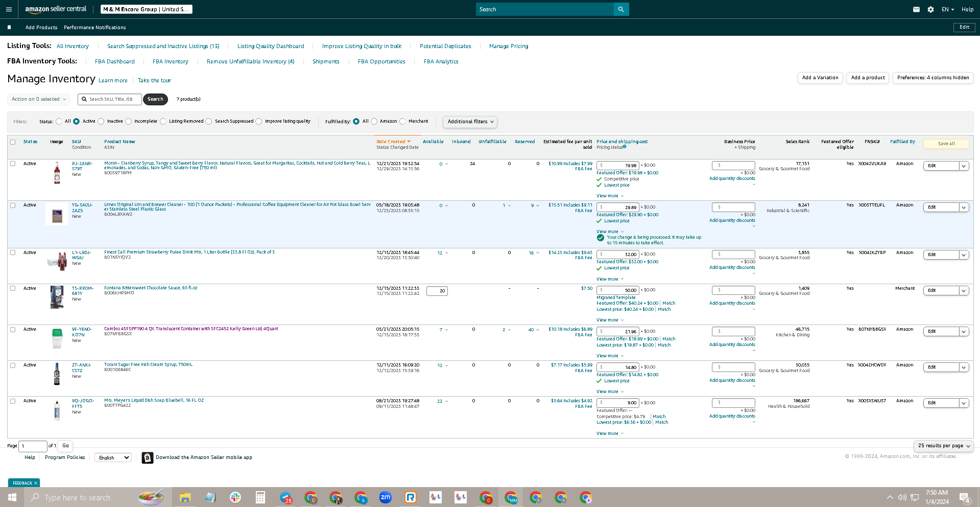Open the Edit dropdown arrow for Fontana row
Viewport: 980px width, 507px height.
click(964, 291)
